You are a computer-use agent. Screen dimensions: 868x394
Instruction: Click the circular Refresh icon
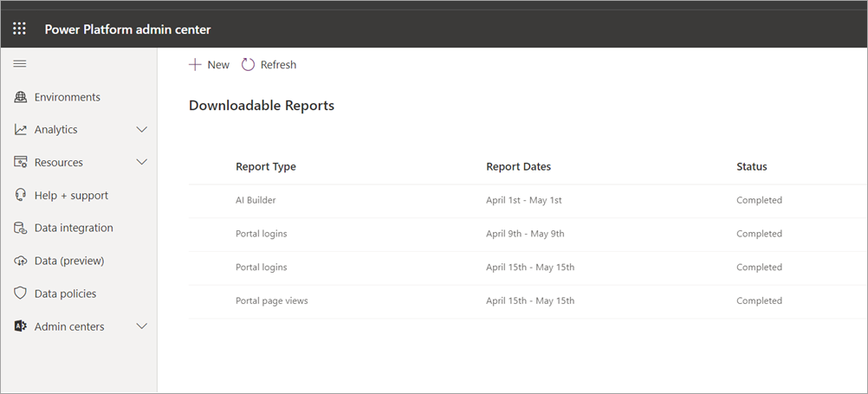tap(248, 65)
